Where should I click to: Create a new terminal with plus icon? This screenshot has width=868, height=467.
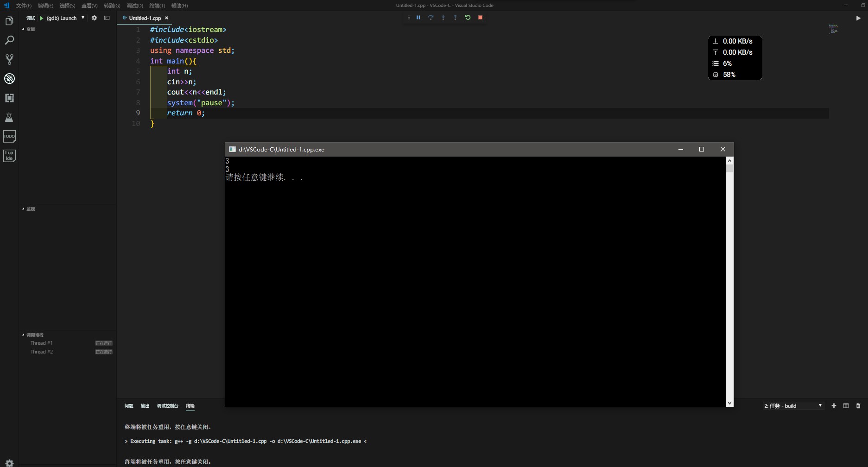834,406
